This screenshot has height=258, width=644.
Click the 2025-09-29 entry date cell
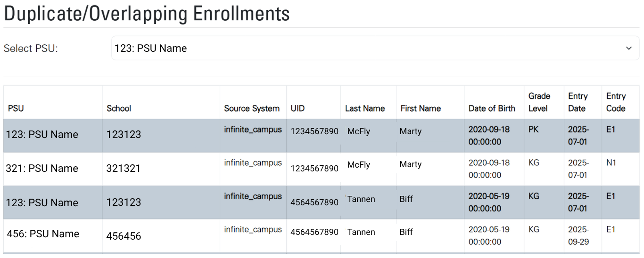(x=578, y=235)
